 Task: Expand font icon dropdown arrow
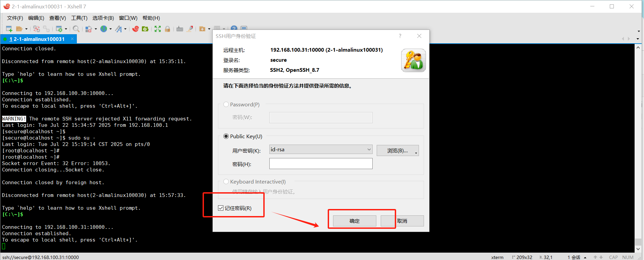pos(125,29)
